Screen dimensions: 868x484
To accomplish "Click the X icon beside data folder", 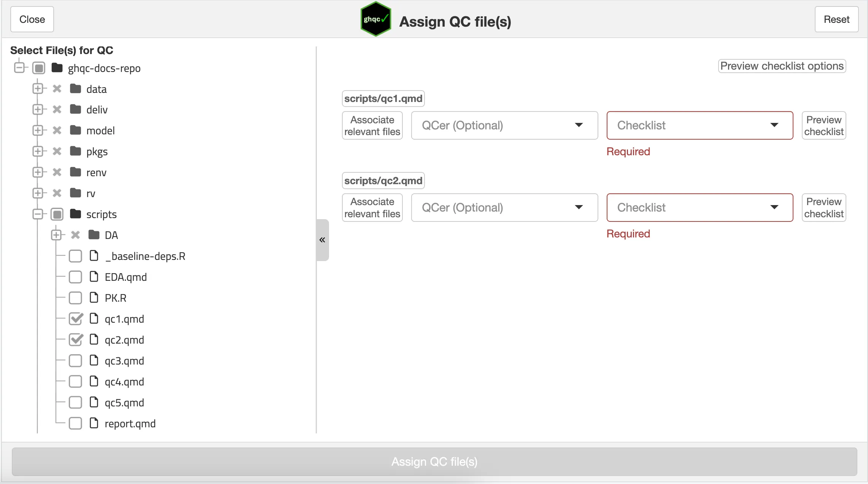I will (x=57, y=89).
